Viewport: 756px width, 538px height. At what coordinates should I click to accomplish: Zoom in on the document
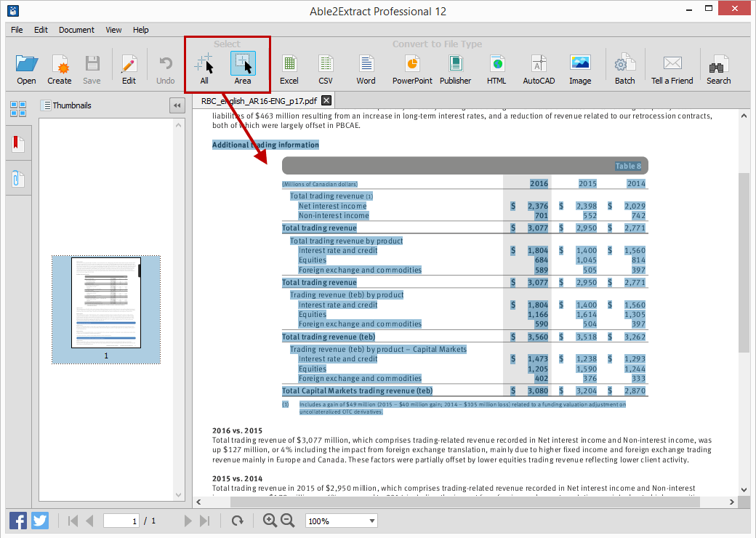(270, 521)
